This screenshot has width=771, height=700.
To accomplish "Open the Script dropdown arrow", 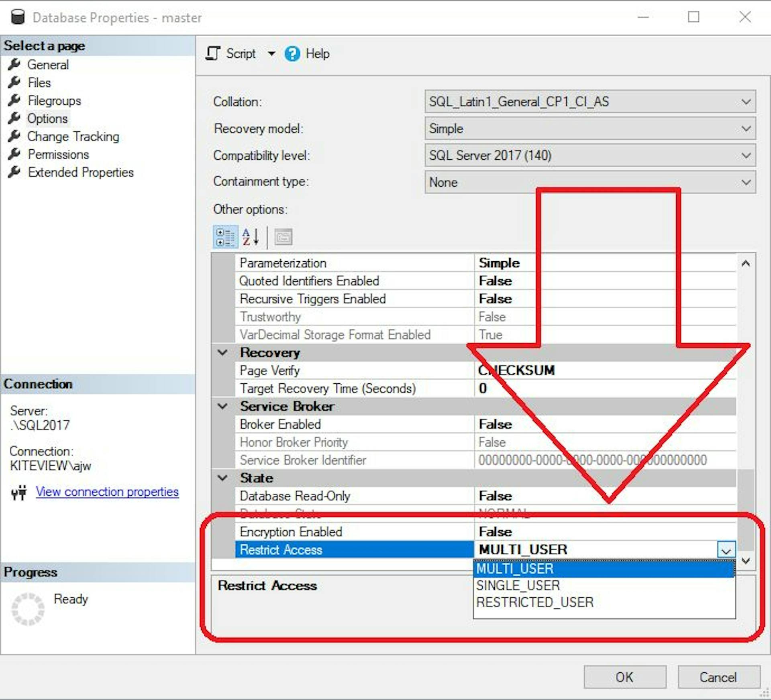I will point(272,53).
